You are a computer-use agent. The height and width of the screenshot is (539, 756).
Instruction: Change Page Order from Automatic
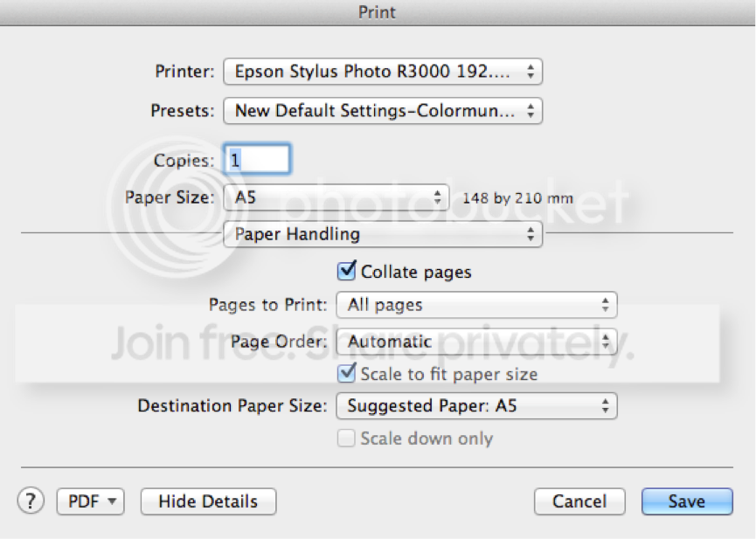click(476, 342)
